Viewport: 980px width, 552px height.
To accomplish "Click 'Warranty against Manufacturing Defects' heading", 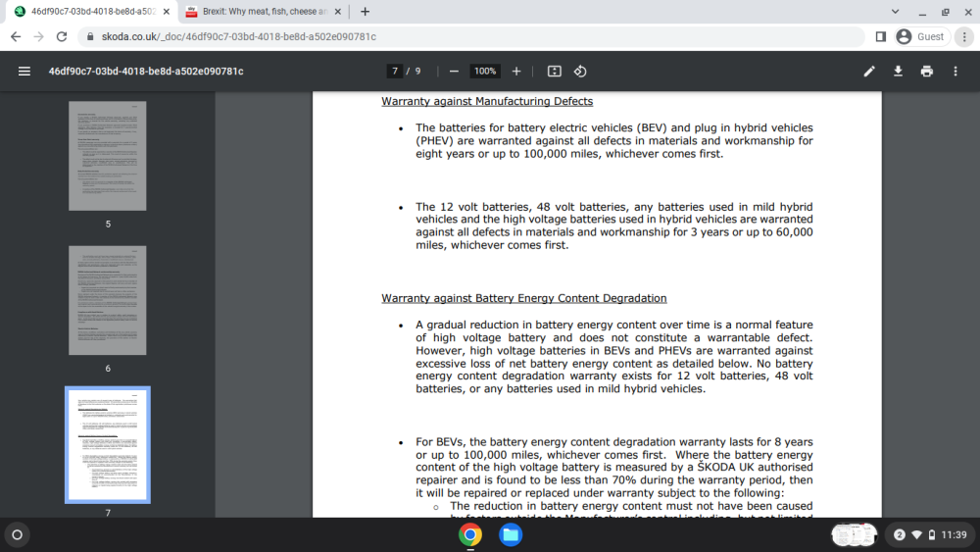I will pos(487,101).
